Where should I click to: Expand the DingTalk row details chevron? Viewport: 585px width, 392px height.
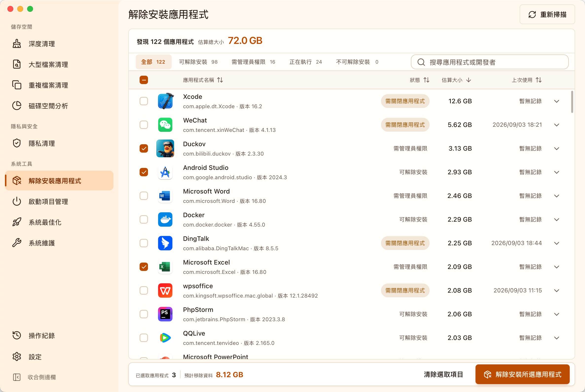[x=556, y=243]
